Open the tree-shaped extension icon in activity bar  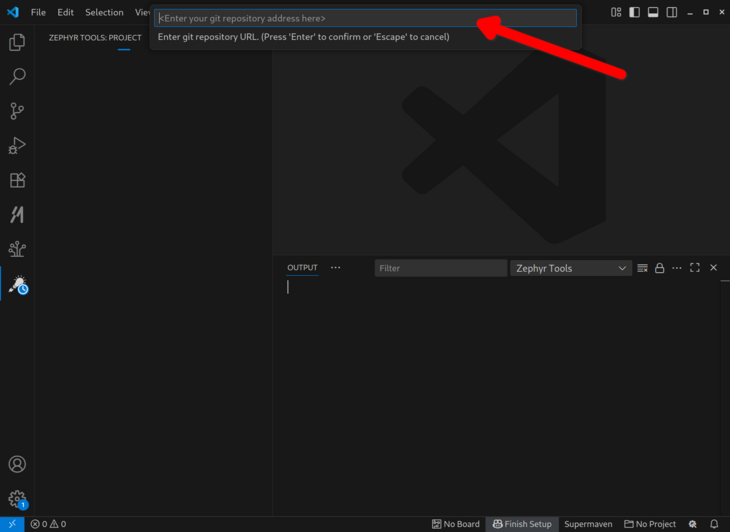pos(17,249)
